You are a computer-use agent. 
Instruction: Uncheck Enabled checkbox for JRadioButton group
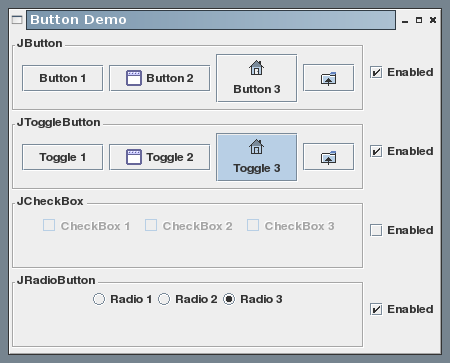point(376,309)
